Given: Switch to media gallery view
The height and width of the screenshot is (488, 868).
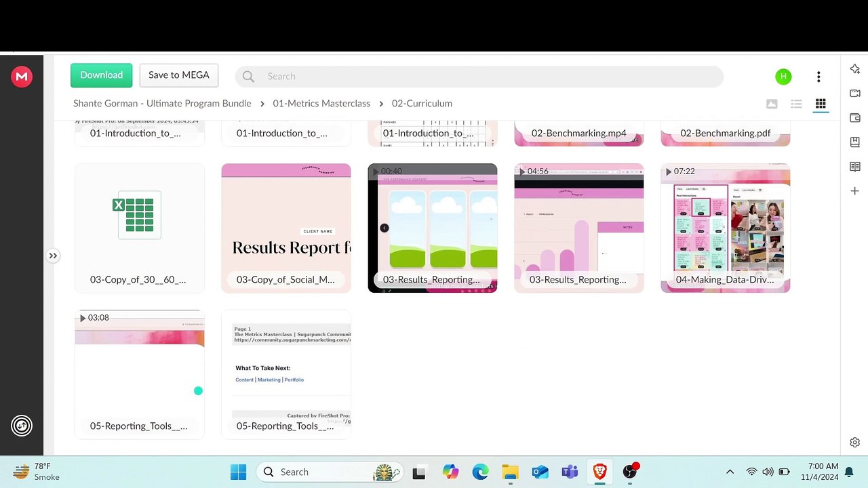Looking at the screenshot, I should tap(772, 104).
